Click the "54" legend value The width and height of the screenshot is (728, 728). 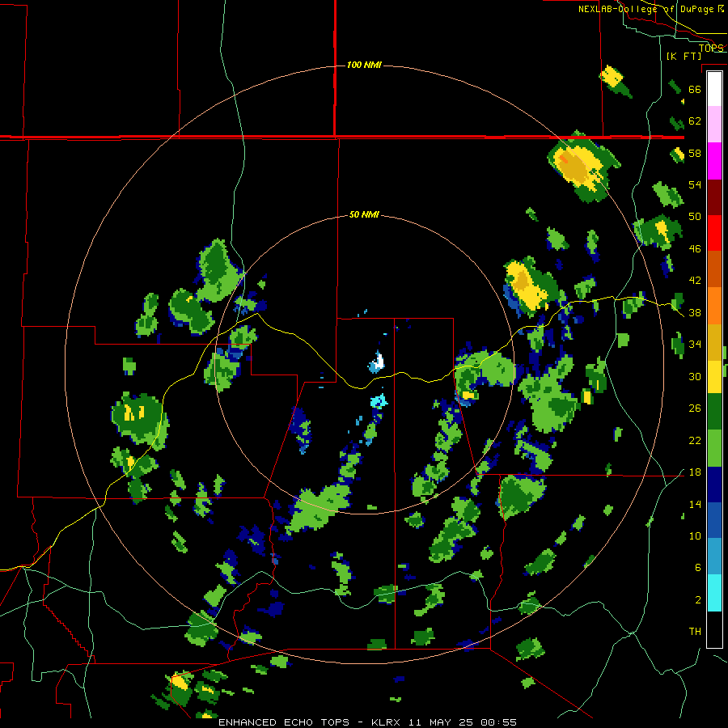(x=695, y=184)
